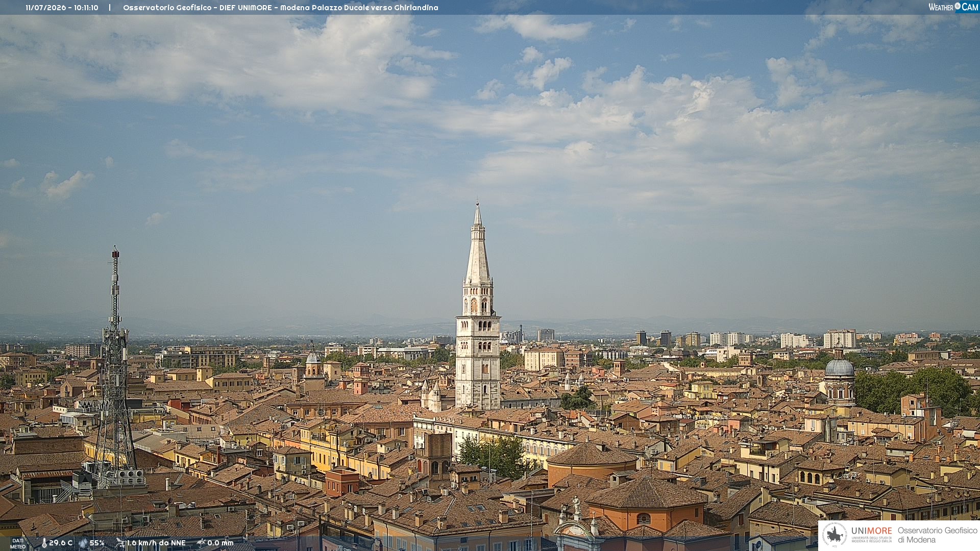Click the UNIMORE wordmark text

pos(871,531)
